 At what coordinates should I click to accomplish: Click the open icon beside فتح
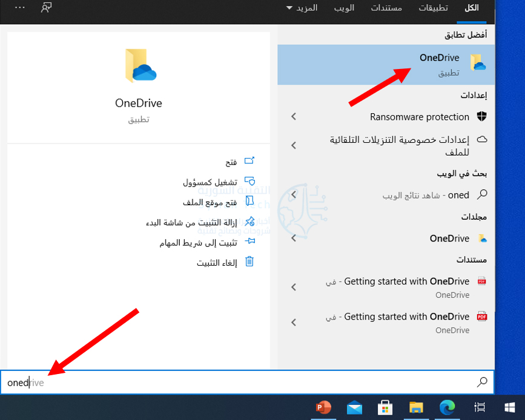[249, 161]
